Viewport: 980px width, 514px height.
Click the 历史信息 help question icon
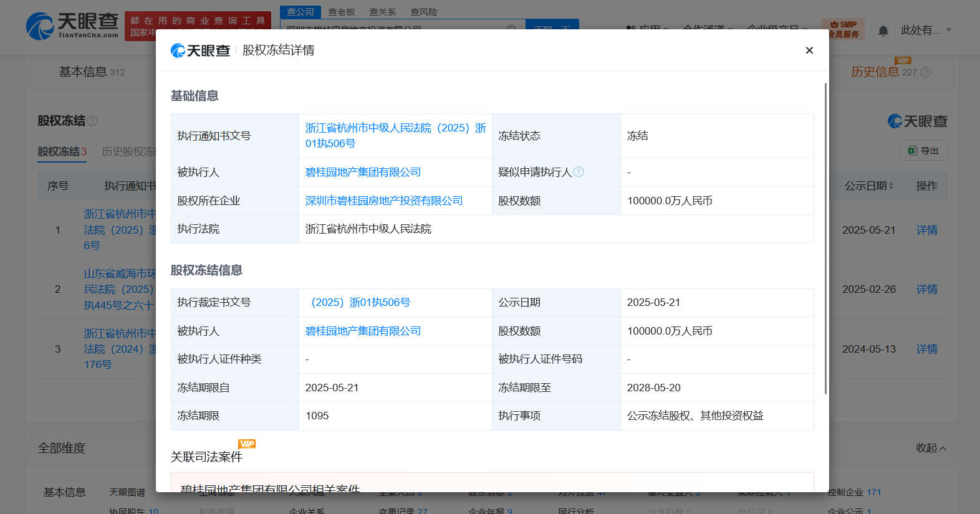click(926, 72)
